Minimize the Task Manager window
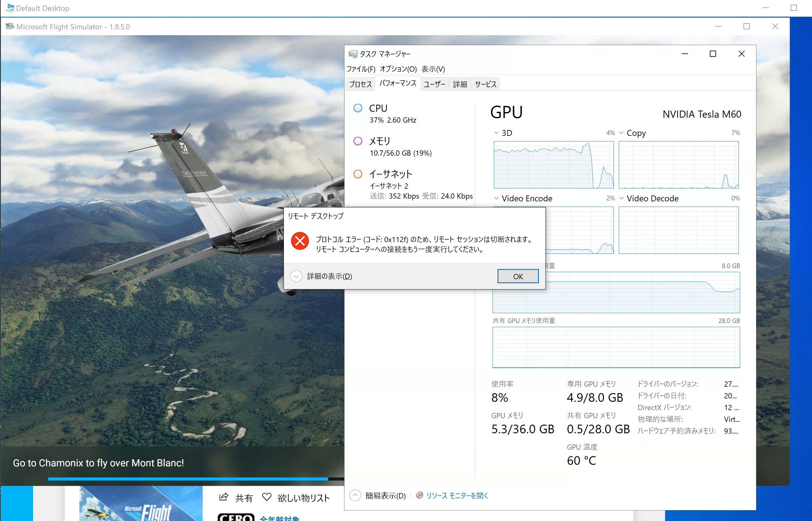The image size is (812, 521). pyautogui.click(x=685, y=54)
